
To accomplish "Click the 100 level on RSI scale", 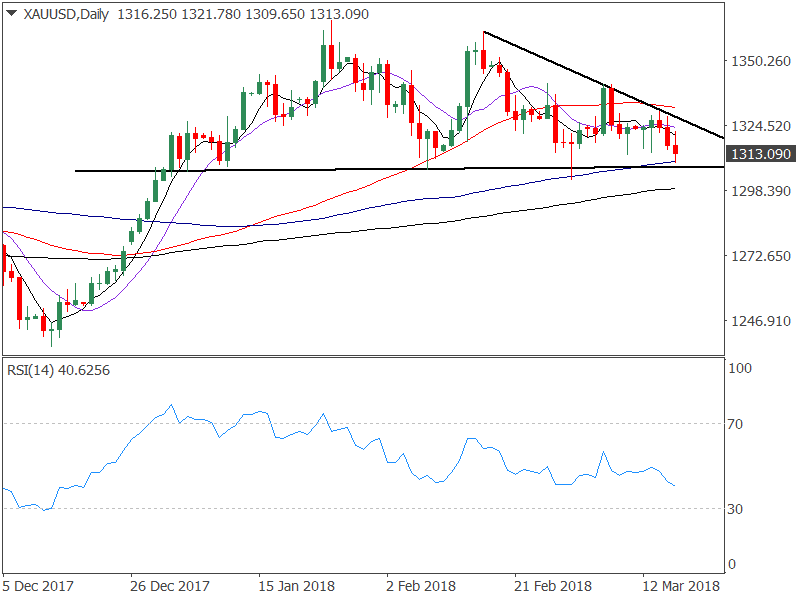I will (x=740, y=368).
